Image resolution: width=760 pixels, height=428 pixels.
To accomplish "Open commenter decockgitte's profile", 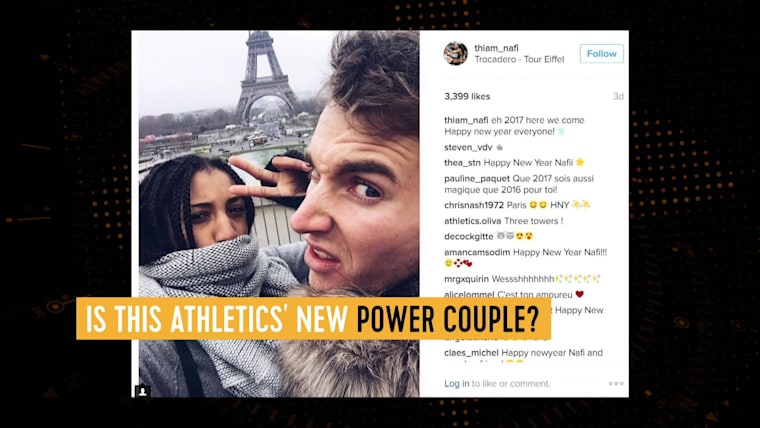I will pyautogui.click(x=469, y=237).
